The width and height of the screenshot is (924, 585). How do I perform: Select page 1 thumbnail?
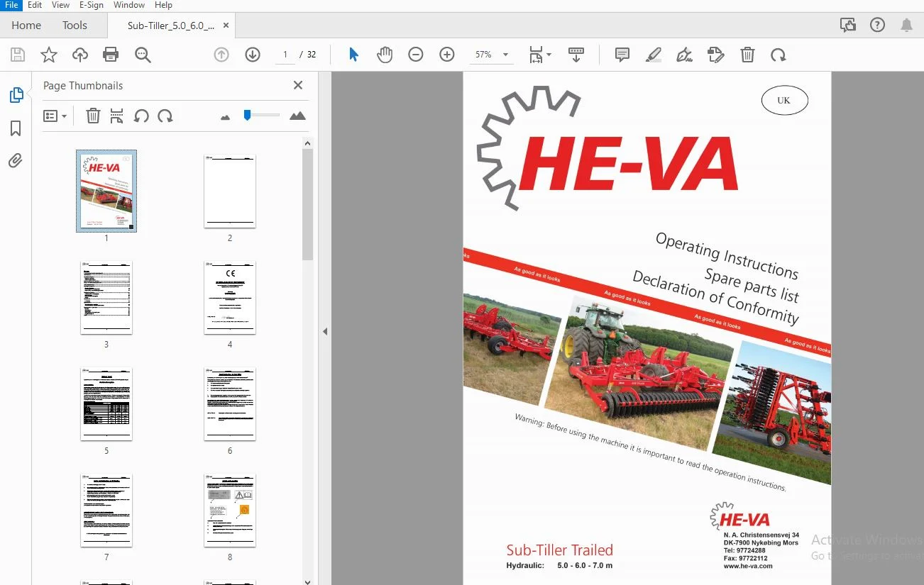point(106,191)
